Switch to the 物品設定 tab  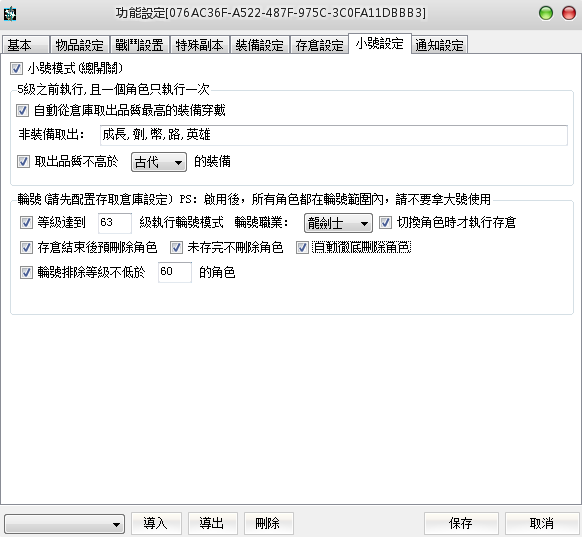79,45
